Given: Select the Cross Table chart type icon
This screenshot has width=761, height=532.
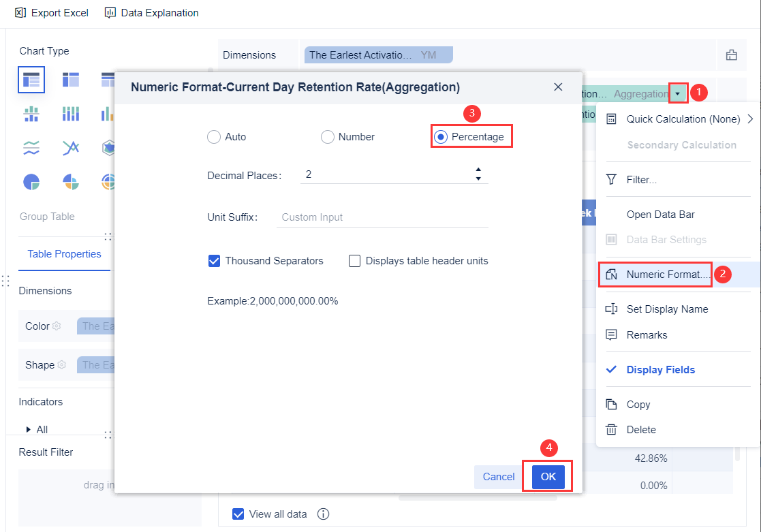Looking at the screenshot, I should pyautogui.click(x=70, y=80).
